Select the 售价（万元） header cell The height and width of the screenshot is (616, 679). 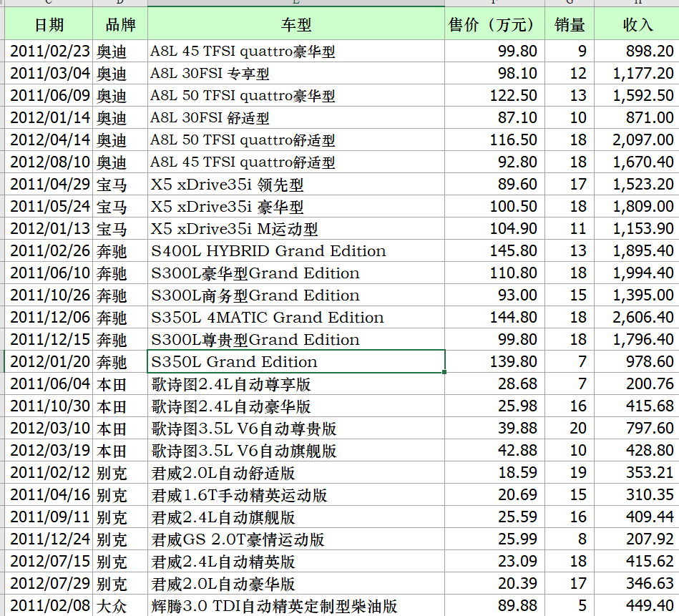tap(494, 24)
